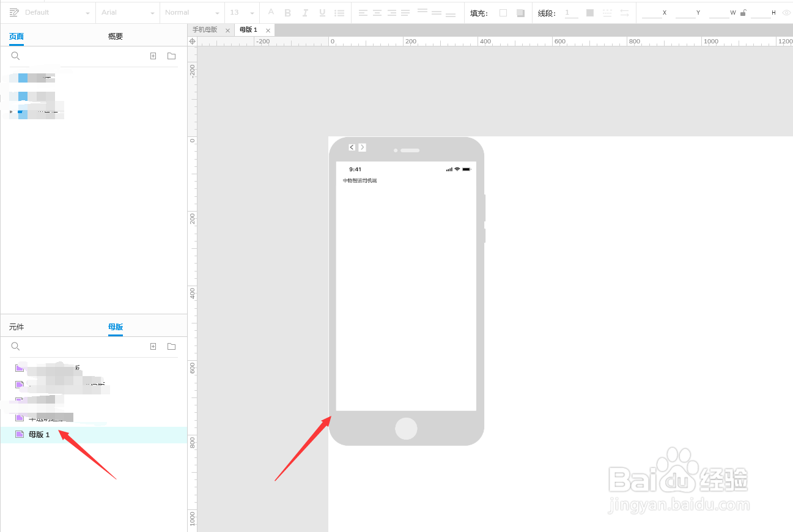The image size is (793, 532).
Task: Align text left
Action: 363,13
